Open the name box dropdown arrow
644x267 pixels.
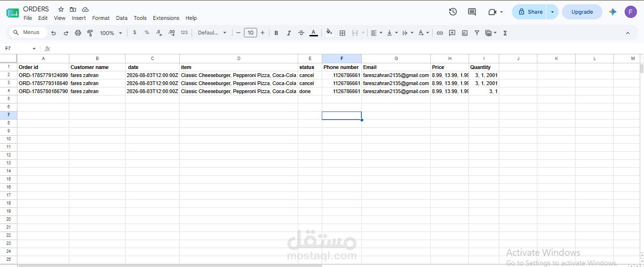(x=34, y=49)
